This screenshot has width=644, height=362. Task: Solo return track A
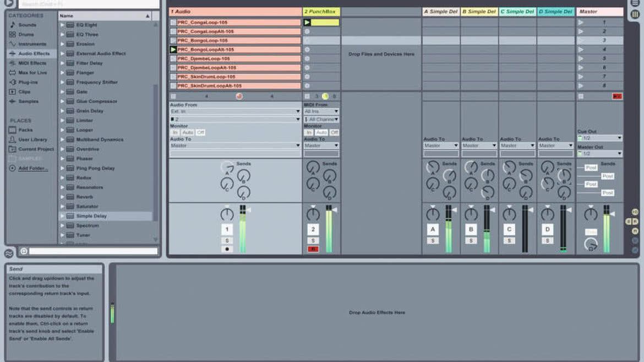point(433,241)
